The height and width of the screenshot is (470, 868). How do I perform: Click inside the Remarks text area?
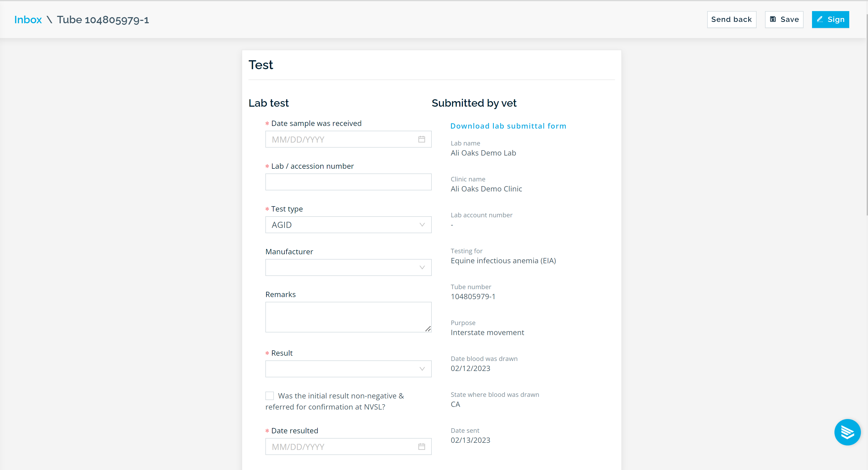[x=348, y=317]
